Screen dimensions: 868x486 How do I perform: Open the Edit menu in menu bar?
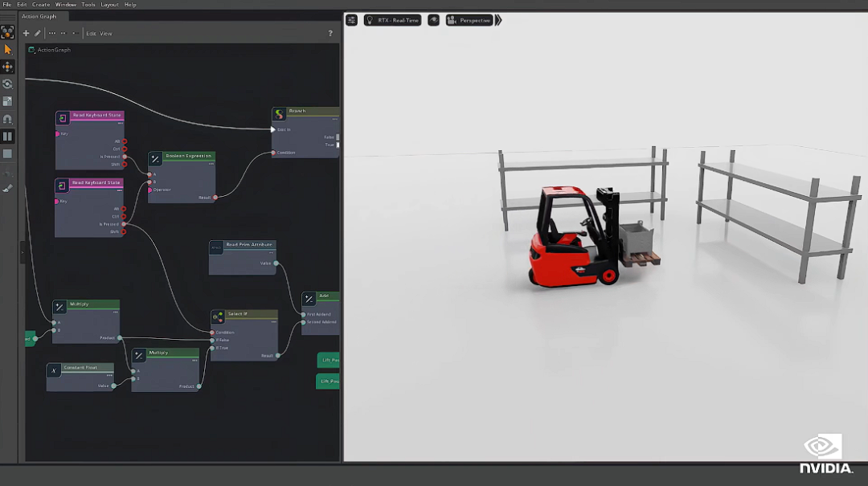pos(22,5)
